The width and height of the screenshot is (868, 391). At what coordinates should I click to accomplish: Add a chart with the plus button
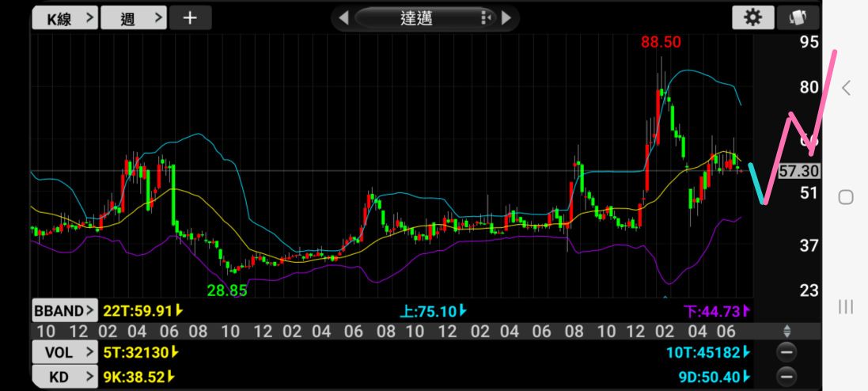click(190, 18)
